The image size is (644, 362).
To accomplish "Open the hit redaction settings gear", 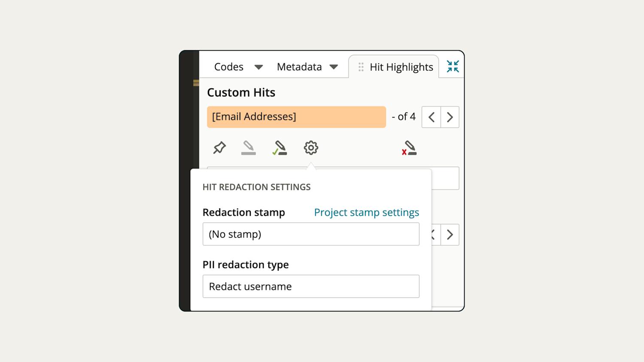I will [311, 148].
